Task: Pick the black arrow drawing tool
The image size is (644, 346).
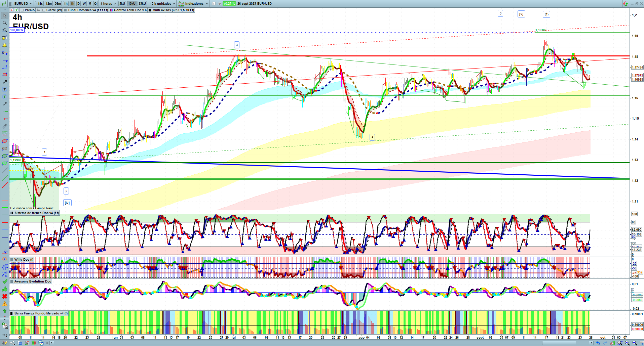Action: pos(5,82)
